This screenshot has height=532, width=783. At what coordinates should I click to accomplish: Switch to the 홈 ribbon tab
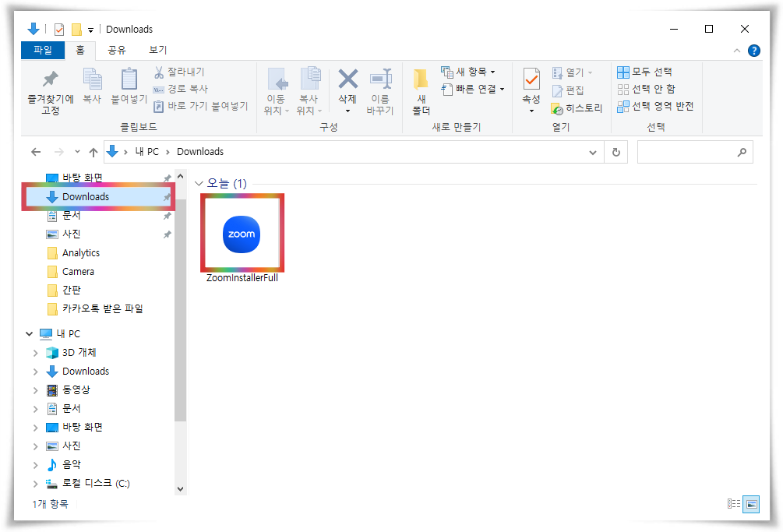[x=80, y=50]
